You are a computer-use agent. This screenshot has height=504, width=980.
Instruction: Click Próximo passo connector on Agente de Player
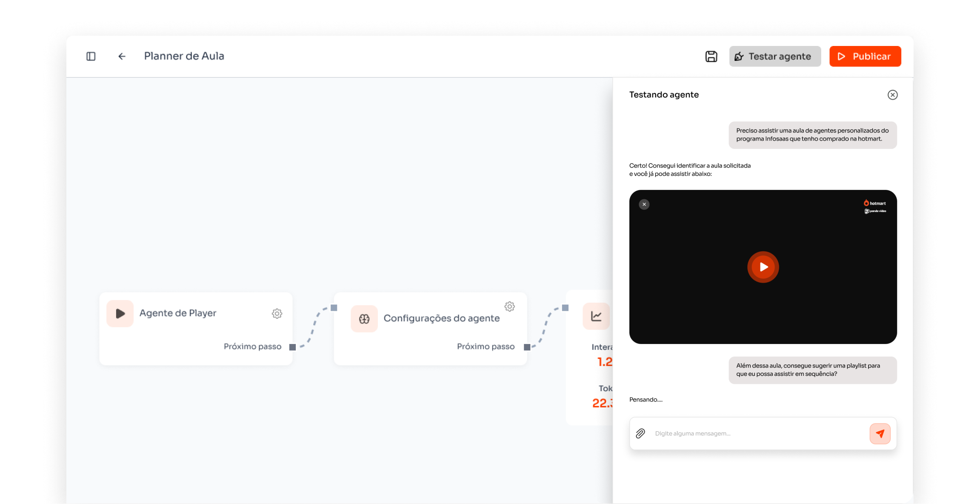coord(292,347)
